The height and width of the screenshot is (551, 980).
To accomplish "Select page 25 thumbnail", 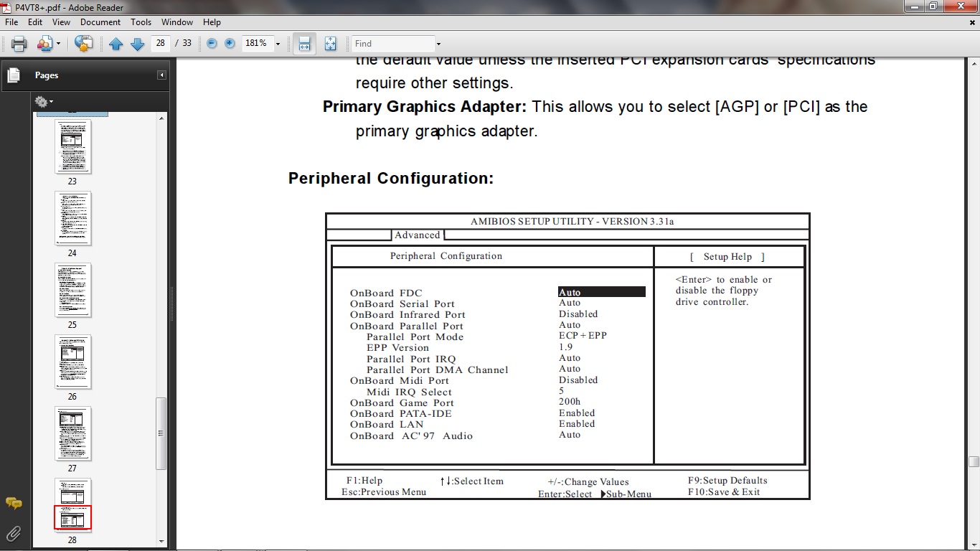I will coord(72,290).
